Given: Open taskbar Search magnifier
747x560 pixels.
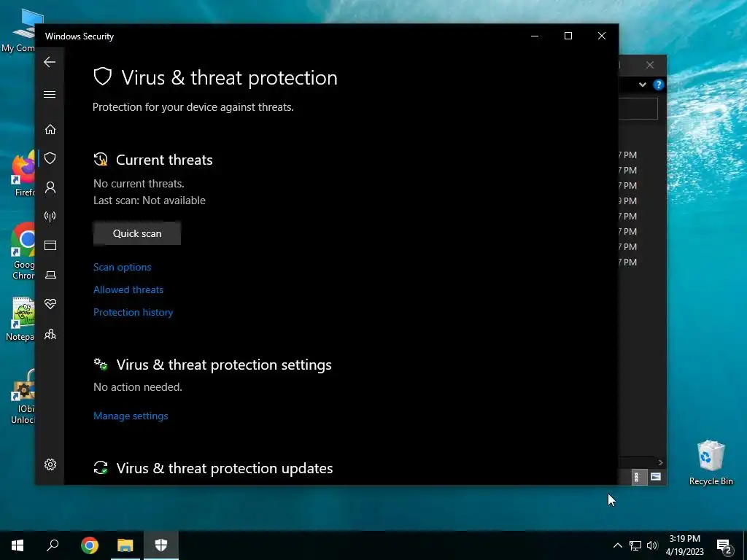Looking at the screenshot, I should click(x=53, y=545).
